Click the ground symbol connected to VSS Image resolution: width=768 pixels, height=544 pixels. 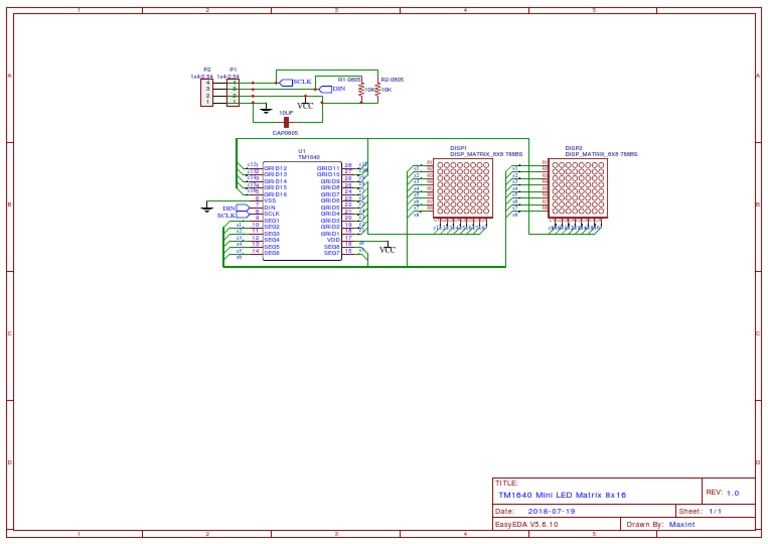point(207,208)
